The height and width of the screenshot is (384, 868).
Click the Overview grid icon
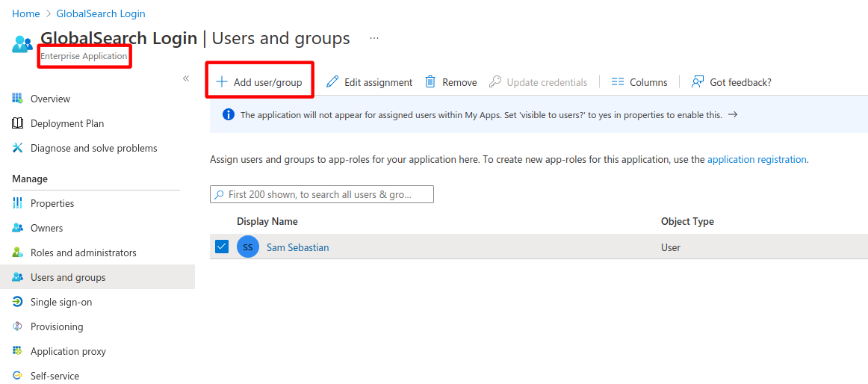click(17, 99)
